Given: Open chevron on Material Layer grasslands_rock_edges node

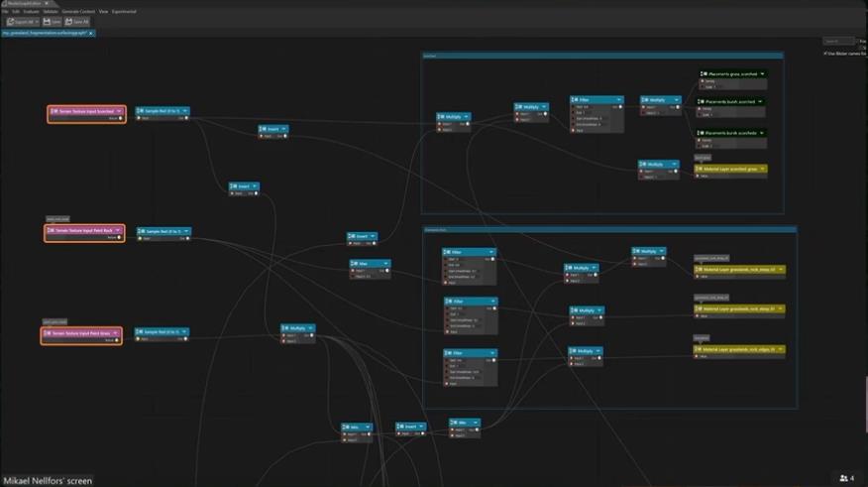Looking at the screenshot, I should (781, 349).
